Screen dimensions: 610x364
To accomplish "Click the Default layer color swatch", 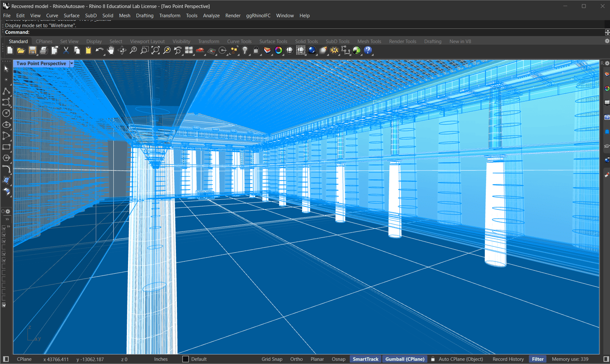I will [185, 359].
